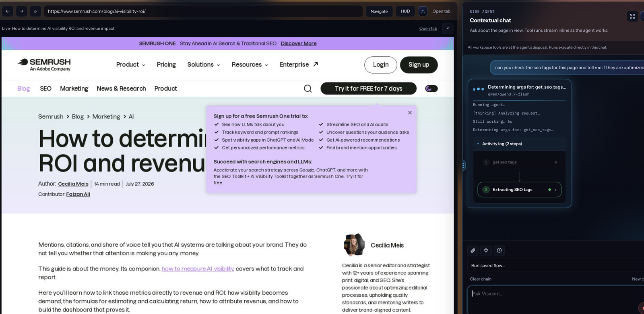Click the side panel drag handle dots
Image resolution: width=644 pixels, height=314 pixels.
coord(463,165)
